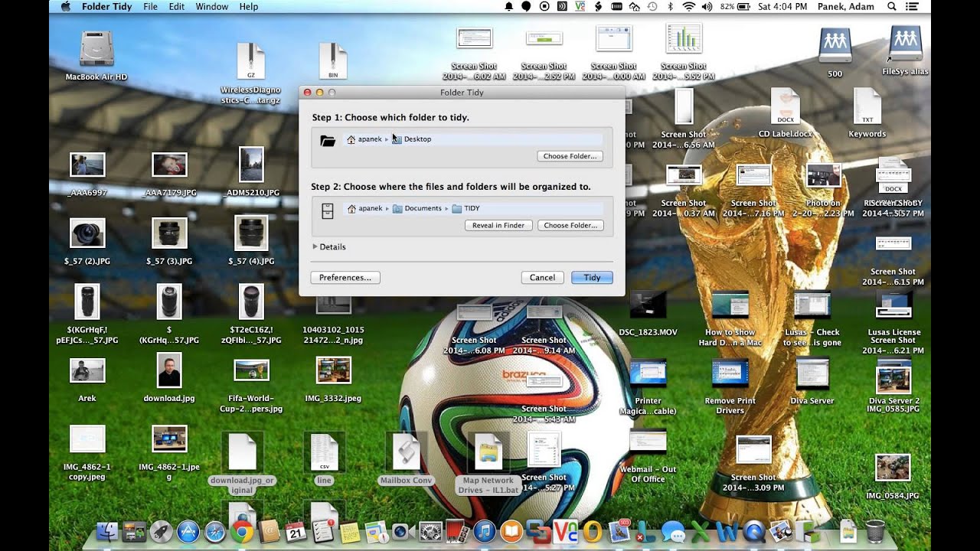Select IMG_0584.JPG thumbnail
Screen dimensions: 980x551
click(x=893, y=468)
